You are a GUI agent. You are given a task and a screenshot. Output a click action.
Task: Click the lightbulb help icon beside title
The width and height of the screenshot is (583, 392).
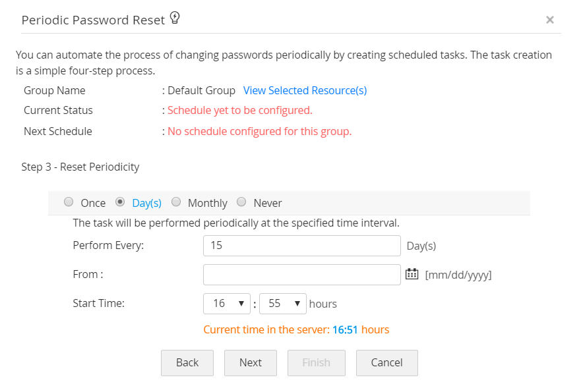pos(175,18)
